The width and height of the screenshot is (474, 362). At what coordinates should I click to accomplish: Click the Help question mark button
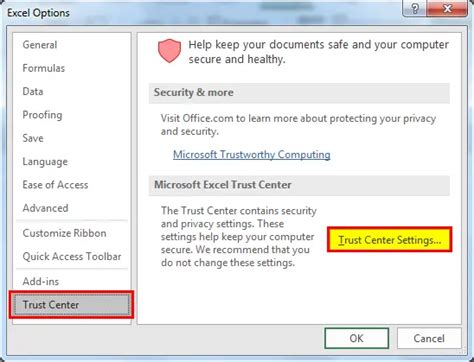pos(415,9)
